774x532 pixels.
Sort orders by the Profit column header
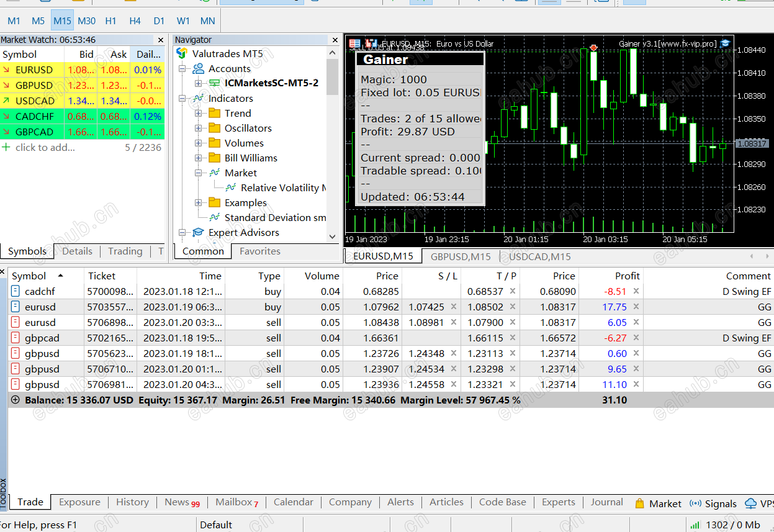click(x=627, y=276)
